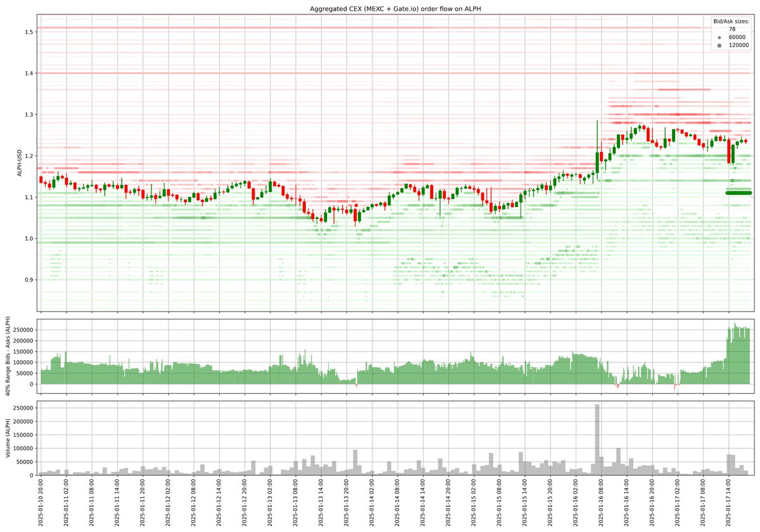This screenshot has width=760, height=532.
Task: Click the gray circle marker beside 60000
Action: 719,37
